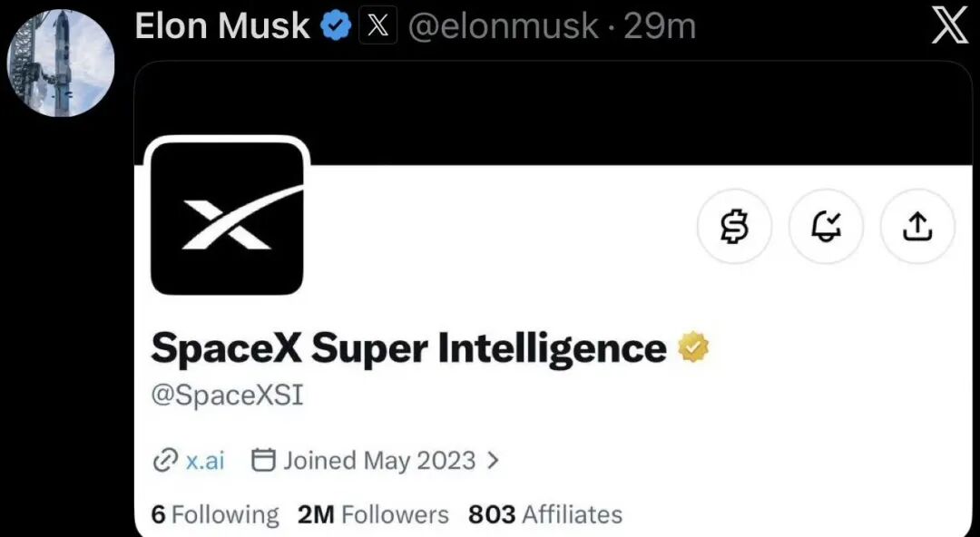This screenshot has width=980, height=537.
Task: Click the link chain icon
Action: [x=163, y=462]
